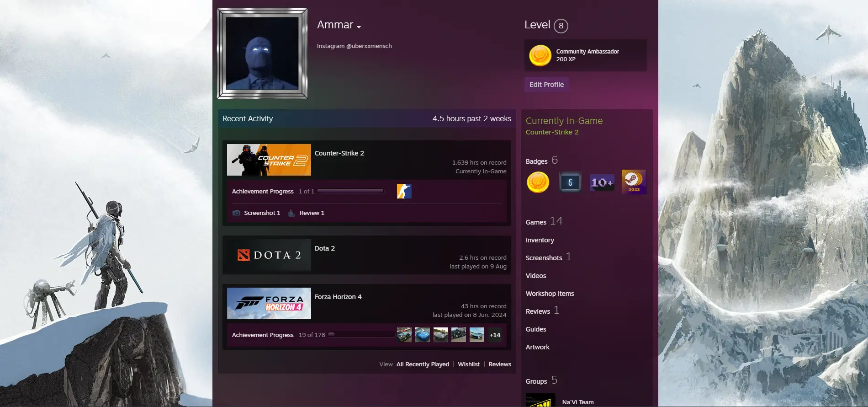
Task: Open the Forza Horizon 4 banner image
Action: click(269, 304)
